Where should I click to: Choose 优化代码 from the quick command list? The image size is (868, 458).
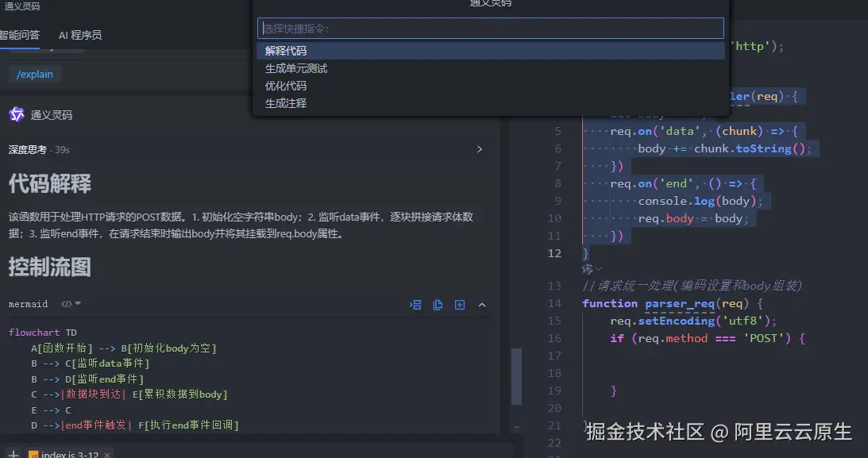(491, 86)
